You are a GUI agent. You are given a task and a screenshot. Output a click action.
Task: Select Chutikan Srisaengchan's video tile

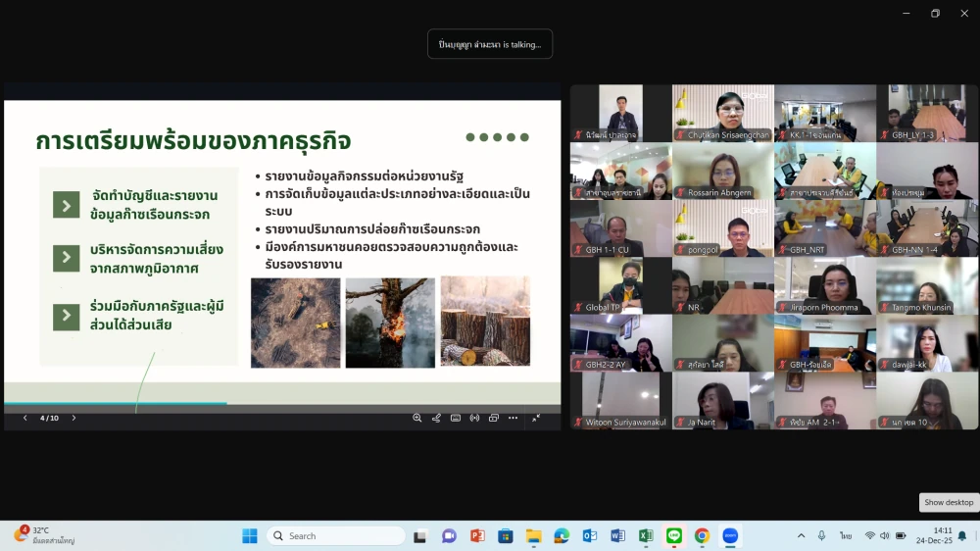[x=723, y=113]
